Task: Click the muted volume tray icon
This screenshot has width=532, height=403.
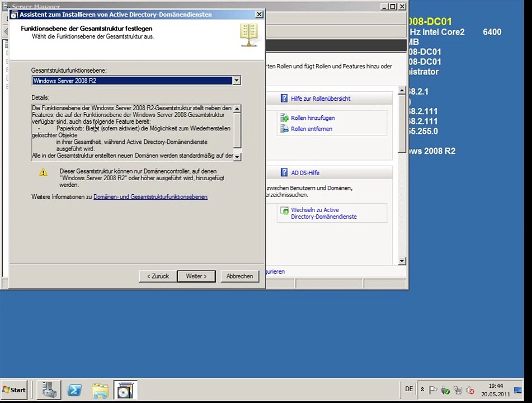Action: pyautogui.click(x=470, y=391)
